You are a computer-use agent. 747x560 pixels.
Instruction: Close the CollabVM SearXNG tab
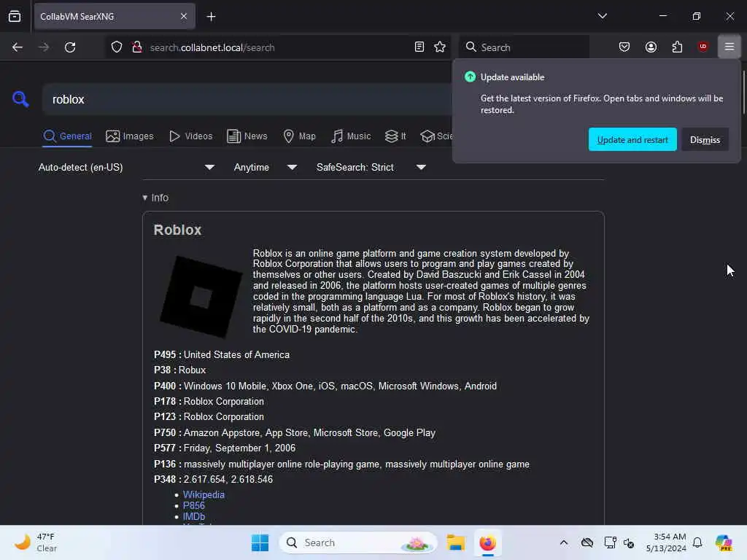[x=184, y=16]
